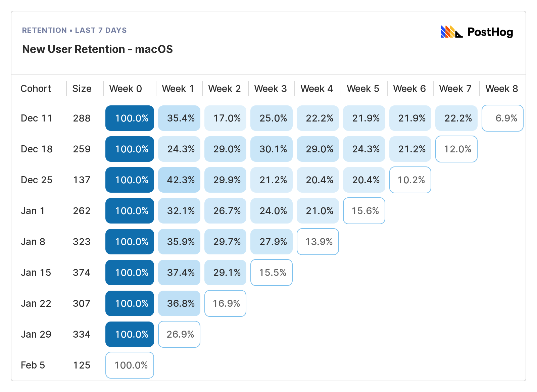Viewport: 537px width, 392px height.
Task: Click Jan 8 Week 0 cell 100.0%
Action: point(130,242)
